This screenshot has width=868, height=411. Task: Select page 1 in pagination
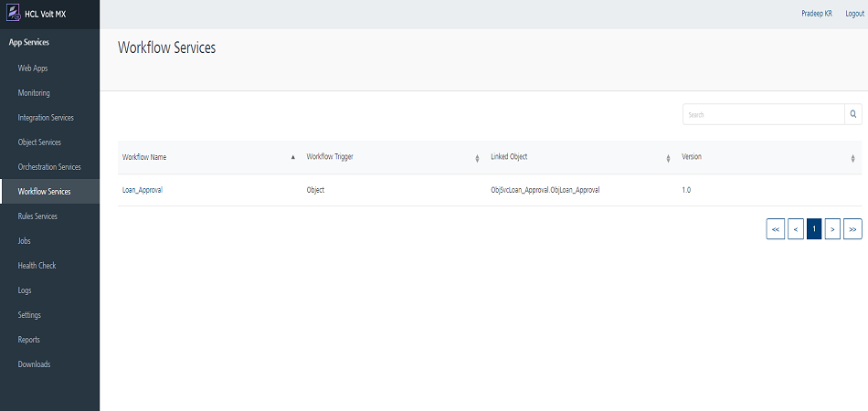tap(814, 229)
